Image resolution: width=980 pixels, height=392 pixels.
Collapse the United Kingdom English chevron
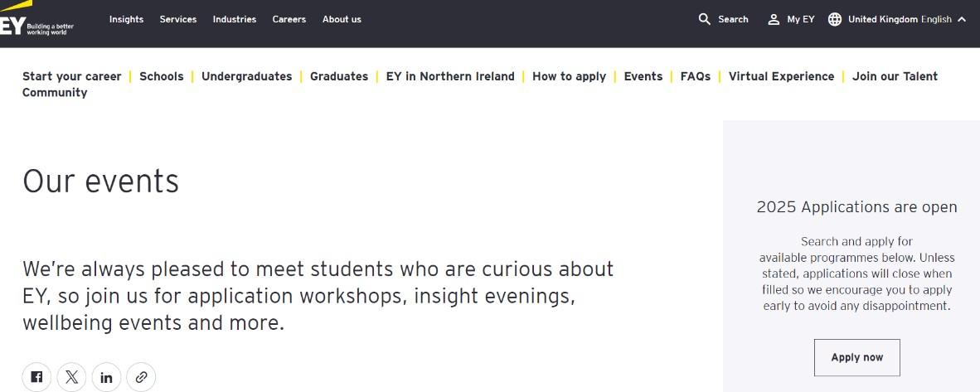[962, 19]
